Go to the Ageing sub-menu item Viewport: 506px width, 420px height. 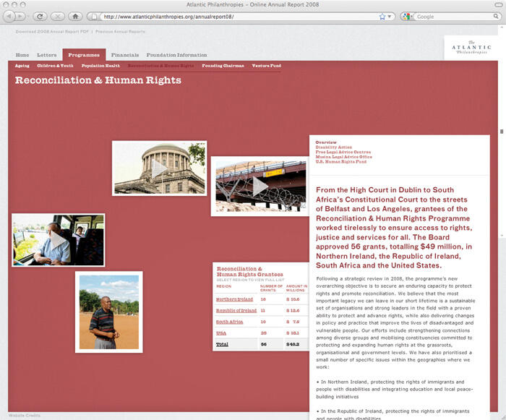[x=22, y=66]
